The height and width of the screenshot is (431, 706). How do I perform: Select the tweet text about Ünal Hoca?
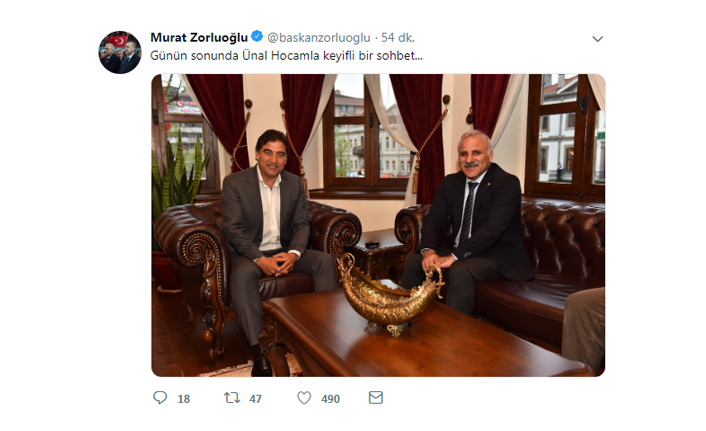coord(286,56)
